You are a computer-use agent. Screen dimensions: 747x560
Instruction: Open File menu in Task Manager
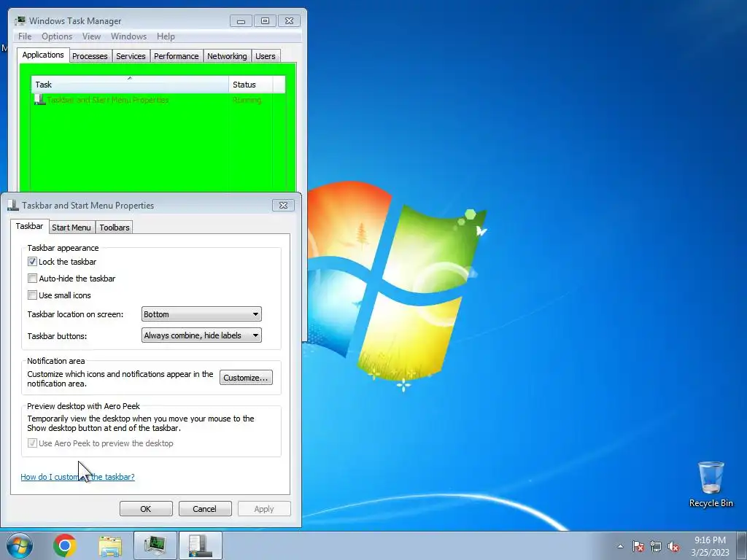coord(25,36)
